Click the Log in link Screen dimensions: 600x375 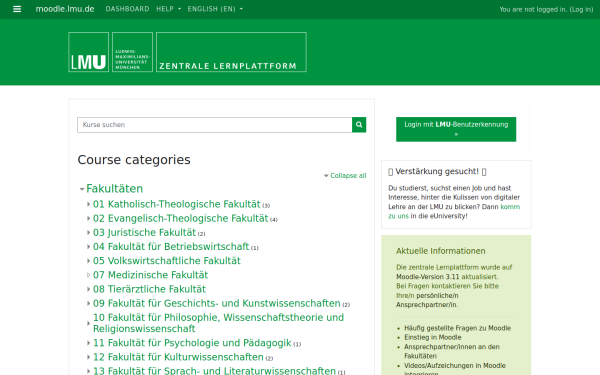pyautogui.click(x=581, y=9)
